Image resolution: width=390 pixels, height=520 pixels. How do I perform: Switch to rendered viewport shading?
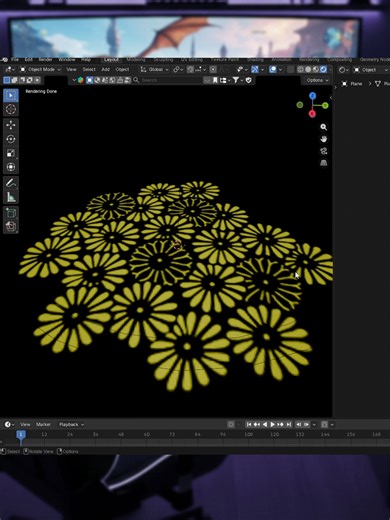coord(323,69)
